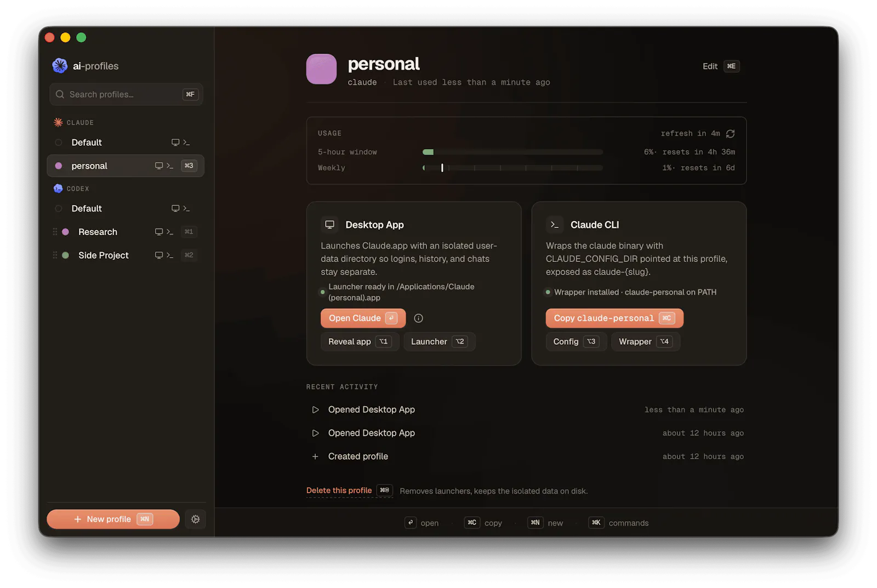877x588 pixels.
Task: Click the Created profile activity entry
Action: click(x=526, y=456)
